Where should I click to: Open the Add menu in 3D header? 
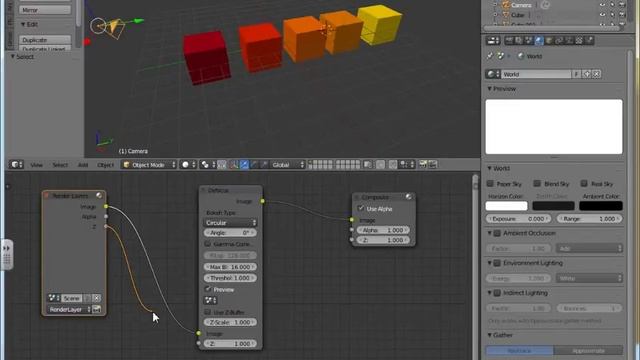(83, 164)
